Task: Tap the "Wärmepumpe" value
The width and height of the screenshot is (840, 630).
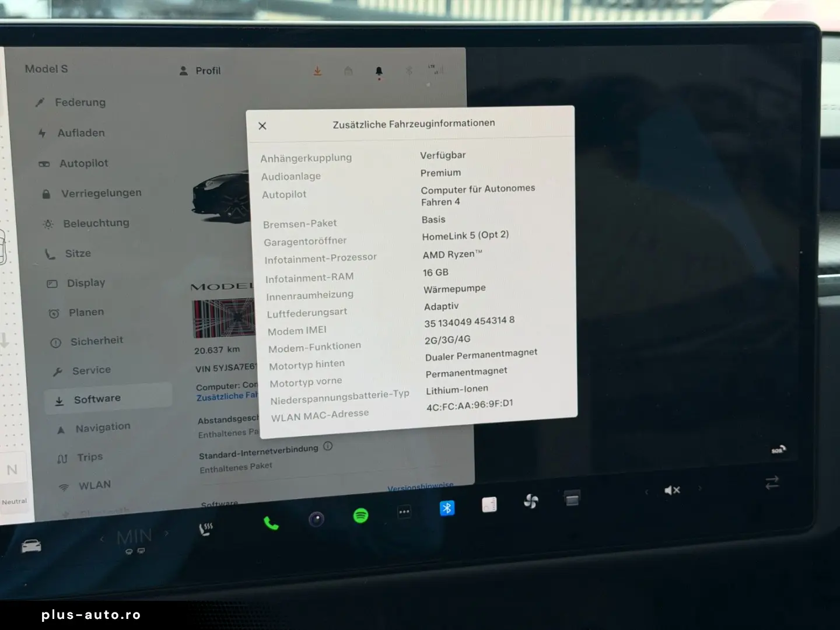Action: tap(455, 289)
